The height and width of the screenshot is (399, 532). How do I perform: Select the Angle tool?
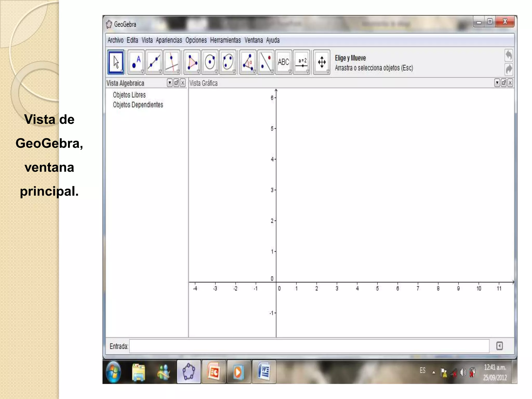pyautogui.click(x=248, y=62)
